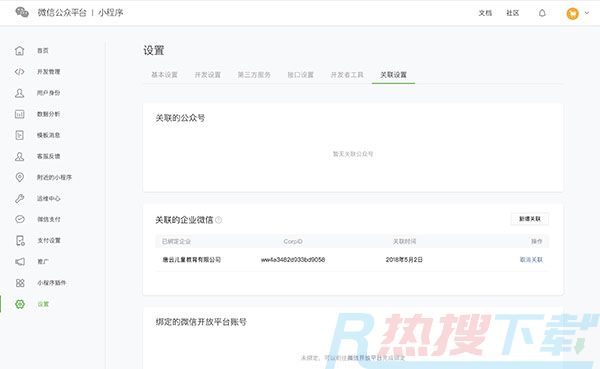This screenshot has height=369, width=600.
Task: Click 取消关联 for the bound company
Action: click(531, 260)
